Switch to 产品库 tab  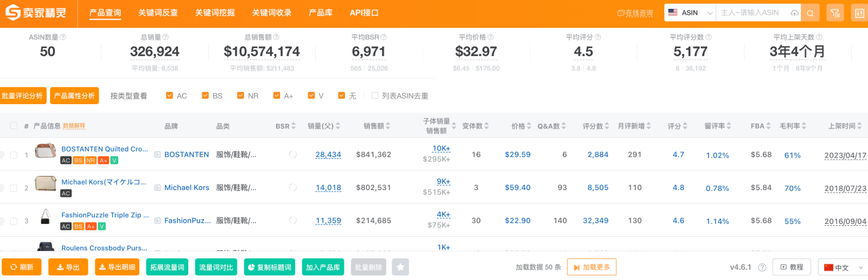point(321,13)
